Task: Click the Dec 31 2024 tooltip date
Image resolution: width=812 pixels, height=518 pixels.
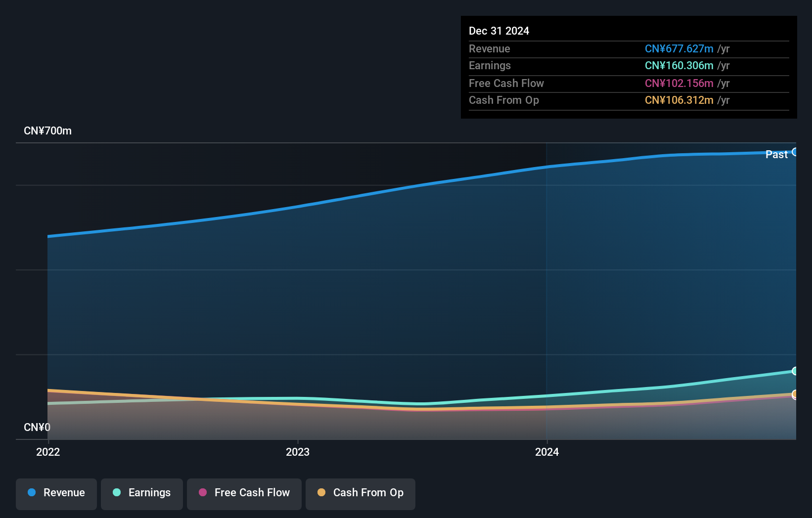Action: tap(499, 31)
